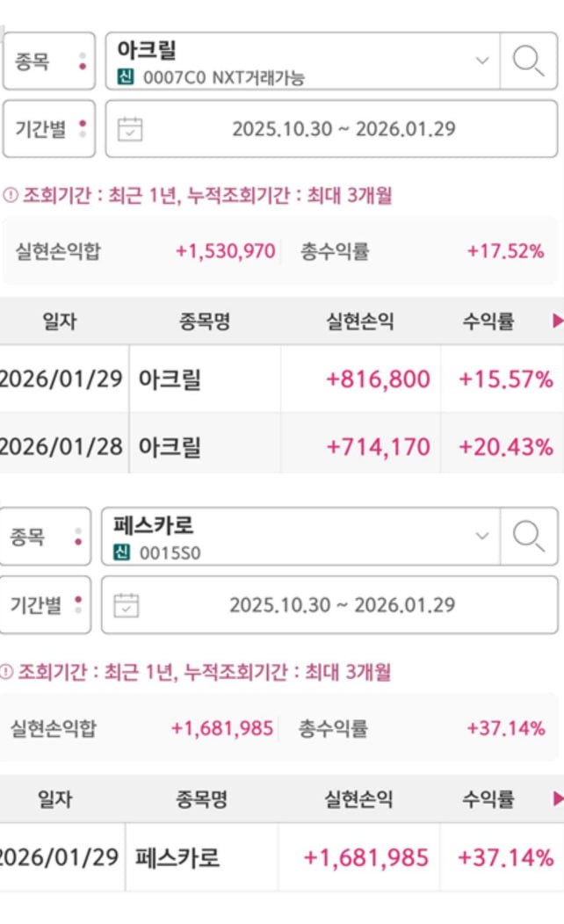Image resolution: width=564 pixels, height=924 pixels.
Task: Open the 2026/01/29 페스카로 row
Action: pos(281,857)
